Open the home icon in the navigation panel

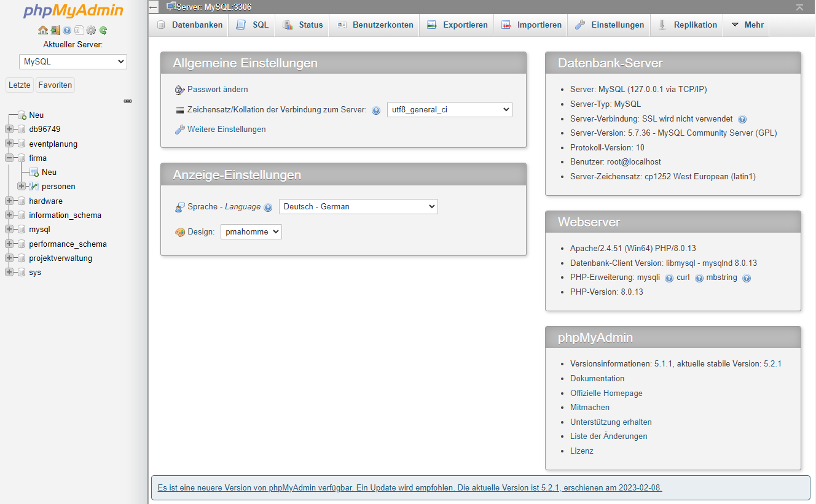(42, 30)
